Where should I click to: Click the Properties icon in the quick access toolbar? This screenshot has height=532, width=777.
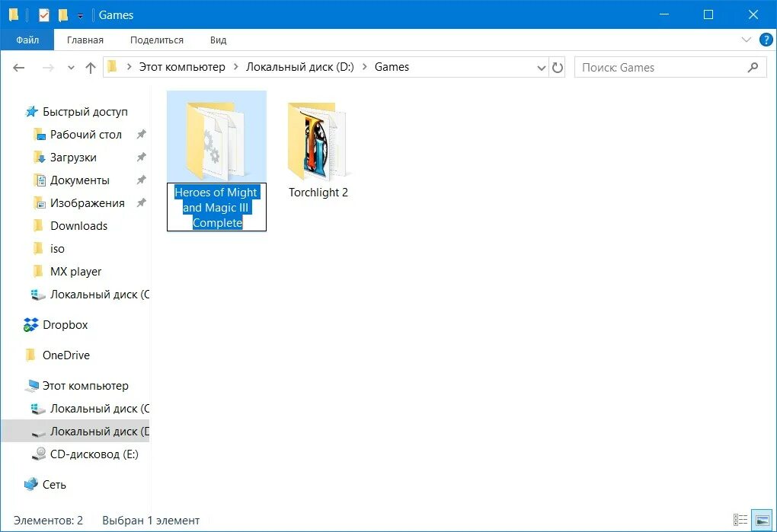pos(44,15)
